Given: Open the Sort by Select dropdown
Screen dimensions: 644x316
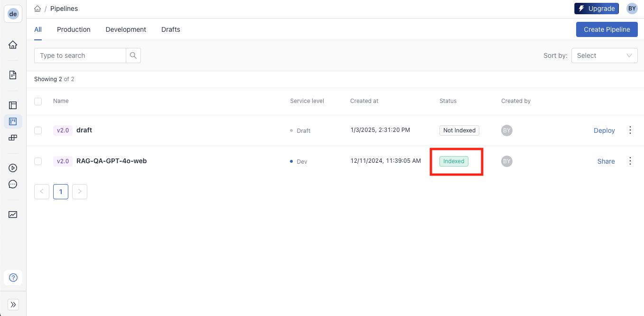Looking at the screenshot, I should [x=604, y=56].
